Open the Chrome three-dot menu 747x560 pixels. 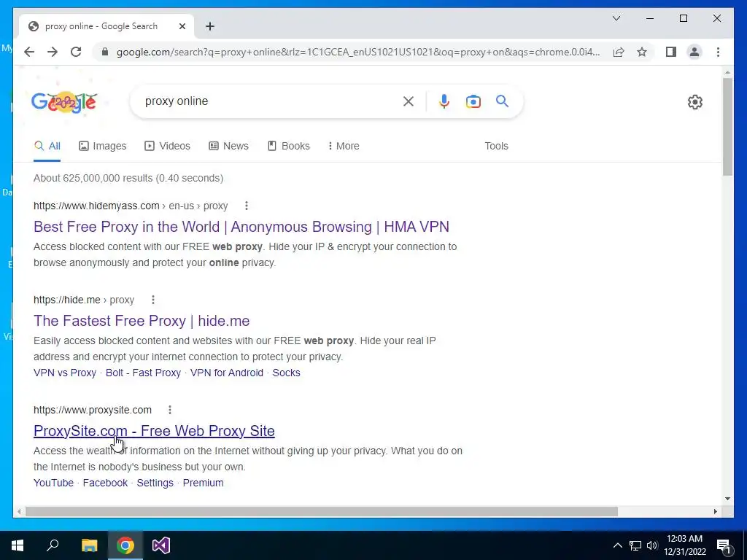[718, 52]
